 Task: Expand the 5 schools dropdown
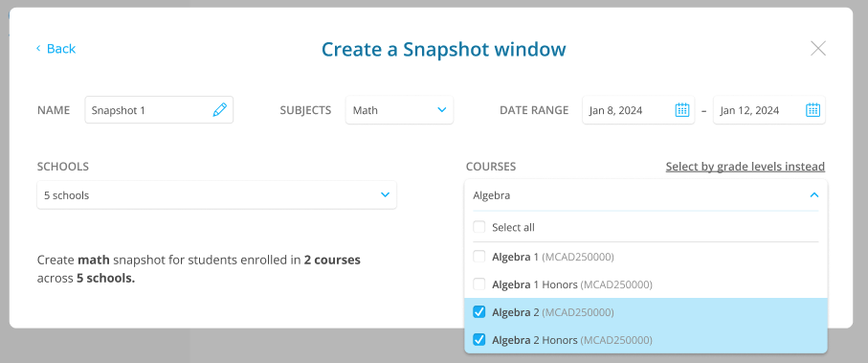tap(216, 195)
